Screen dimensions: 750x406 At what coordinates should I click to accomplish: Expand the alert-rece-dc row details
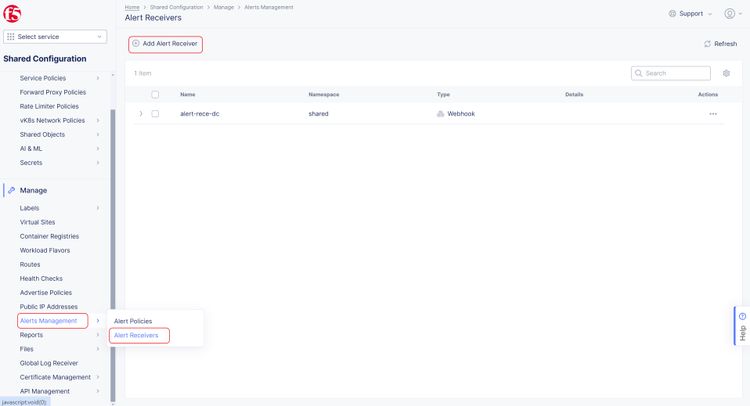coord(141,114)
